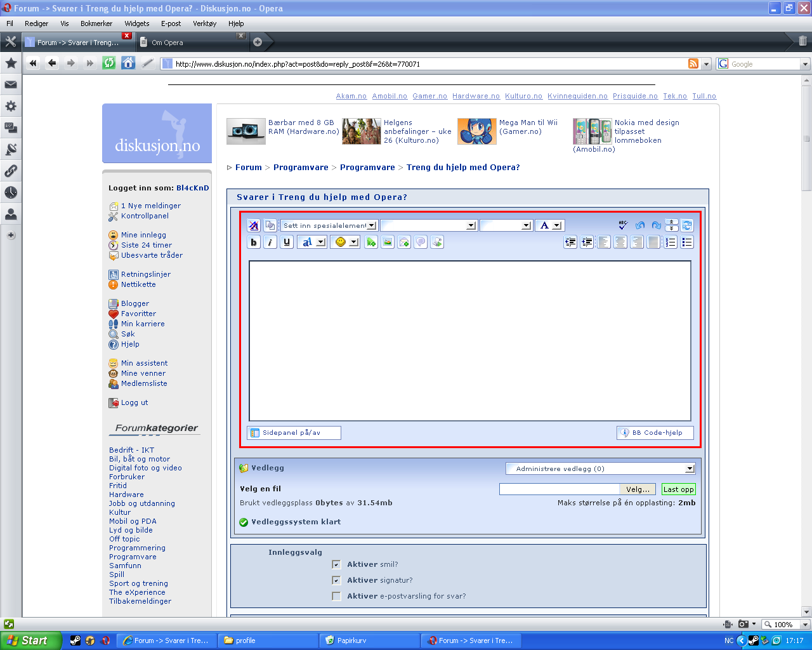The width and height of the screenshot is (812, 650).
Task: Click the address bar URL field
Action: tap(430, 64)
